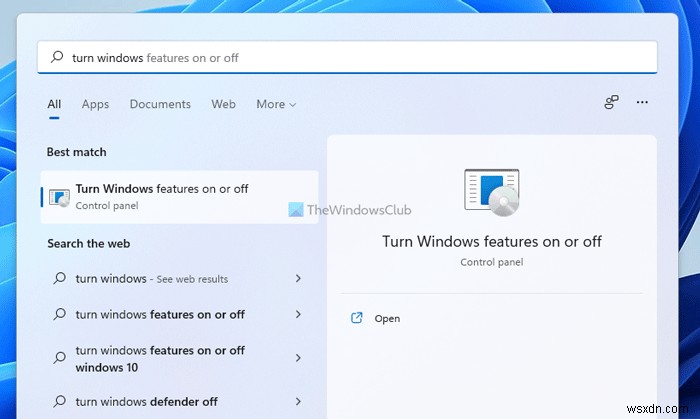Click the preview title 'Turn Windows features on or off'
The image size is (700, 419).
492,241
